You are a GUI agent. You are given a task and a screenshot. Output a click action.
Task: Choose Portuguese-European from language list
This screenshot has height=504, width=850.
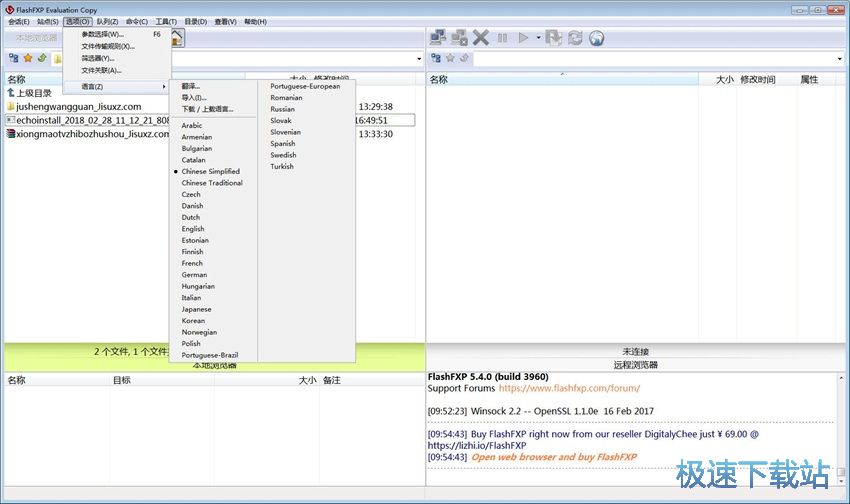(x=305, y=86)
